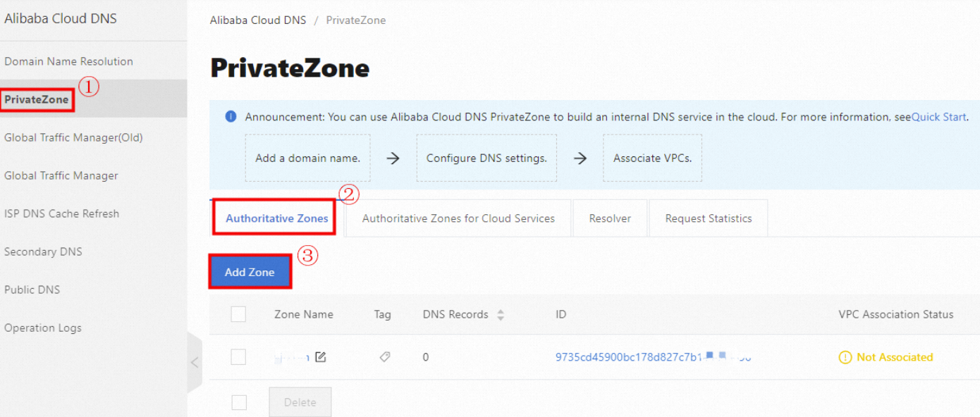Click the arrow between Configure DNS settings and Associate VPCs
The width and height of the screenshot is (980, 417).
pyautogui.click(x=580, y=158)
